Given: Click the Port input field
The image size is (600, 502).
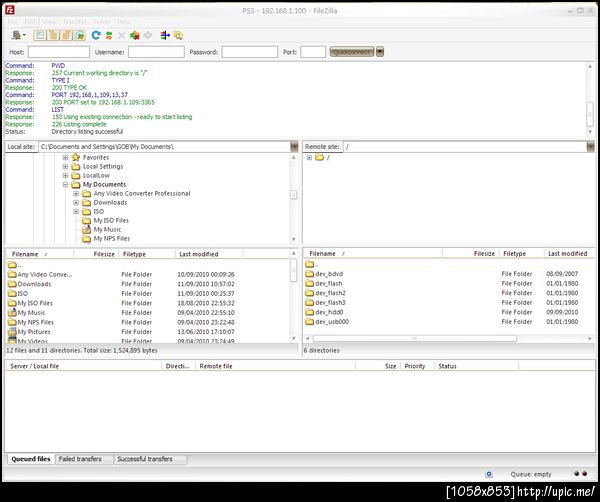Looking at the screenshot, I should 313,52.
